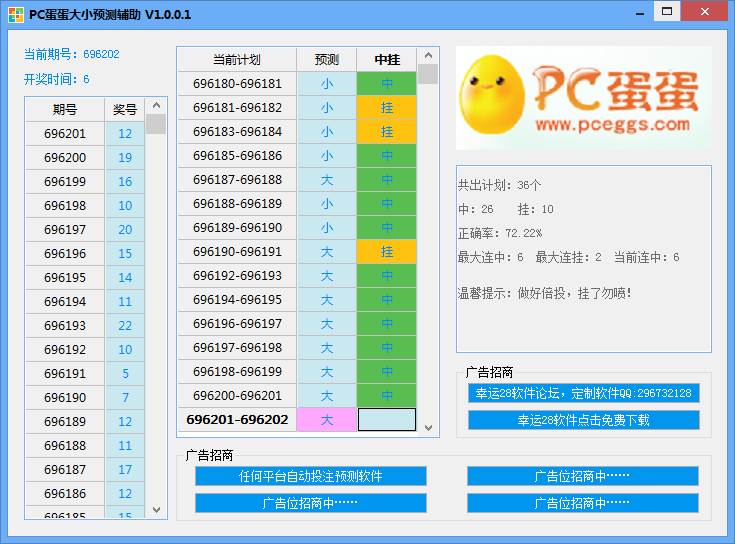Image resolution: width=735 pixels, height=544 pixels.
Task: Select plan row 696181-696182
Action: (x=297, y=108)
